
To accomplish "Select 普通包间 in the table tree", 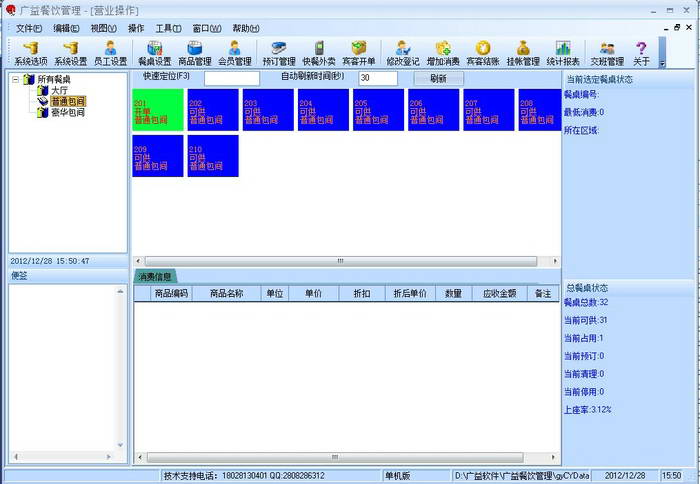I will pyautogui.click(x=68, y=101).
